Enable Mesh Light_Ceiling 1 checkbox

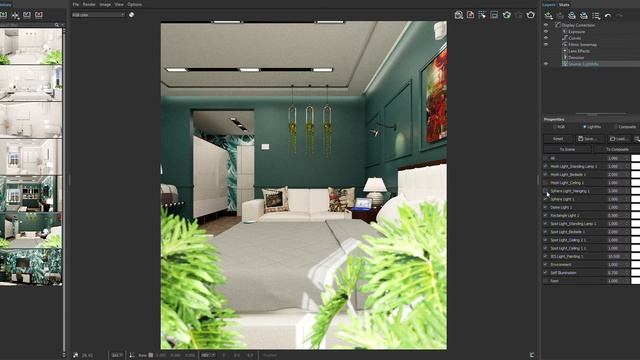(546, 182)
